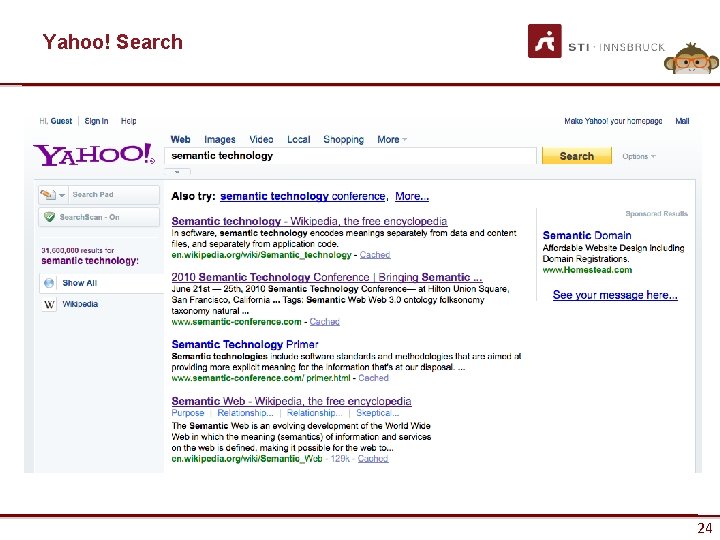Open Cached link for primer.html result
This screenshot has width=720, height=540.
(373, 378)
